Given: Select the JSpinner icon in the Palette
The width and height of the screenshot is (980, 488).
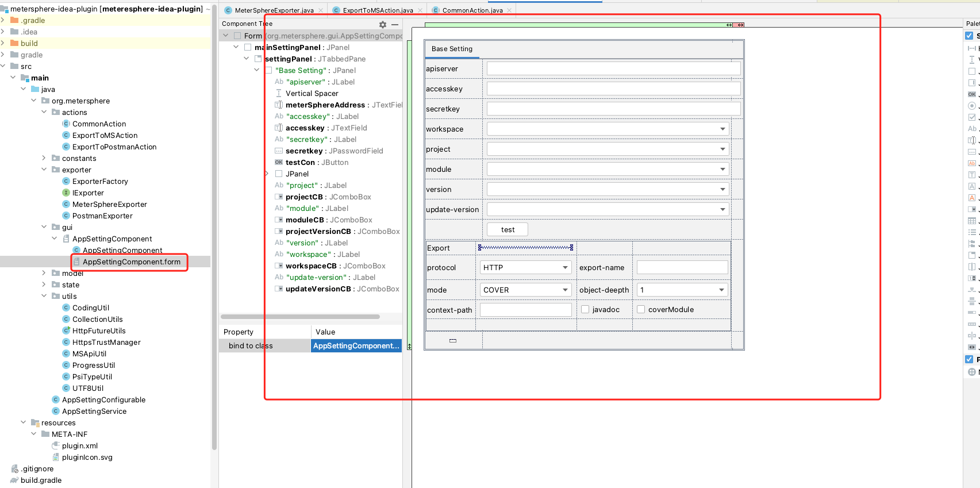Looking at the screenshot, I should [972, 278].
